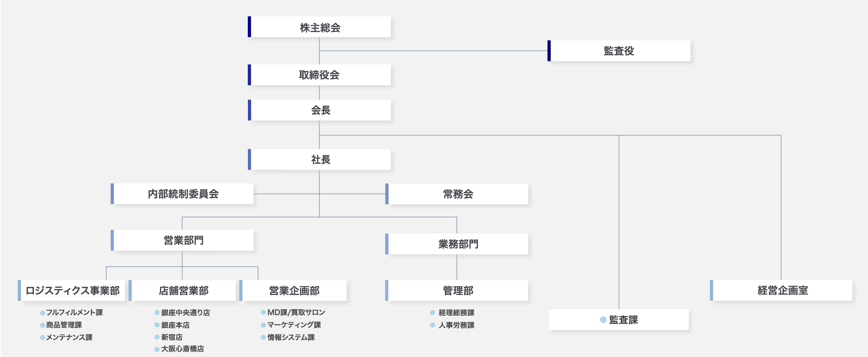Click the 業務部門 box
This screenshot has width=868, height=357.
pos(458,244)
